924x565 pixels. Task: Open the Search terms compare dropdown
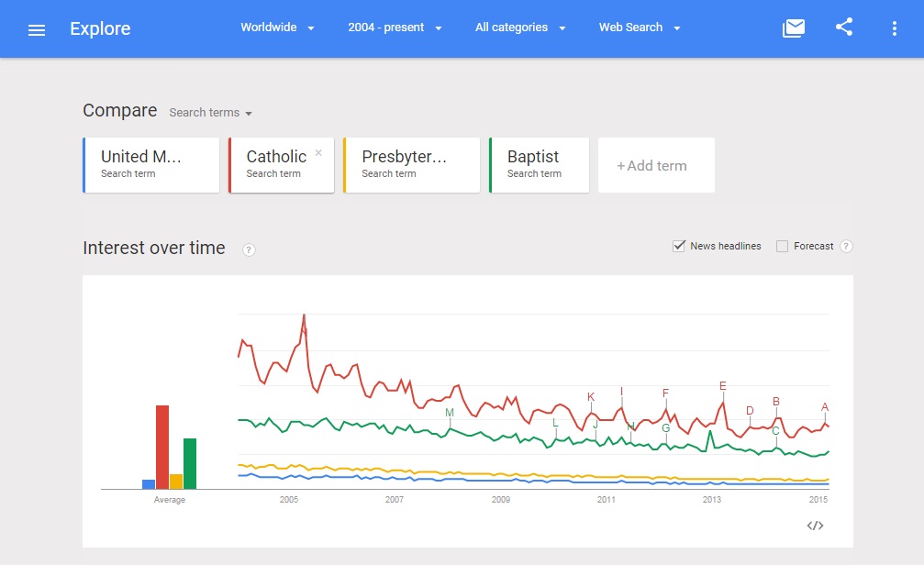click(x=210, y=113)
